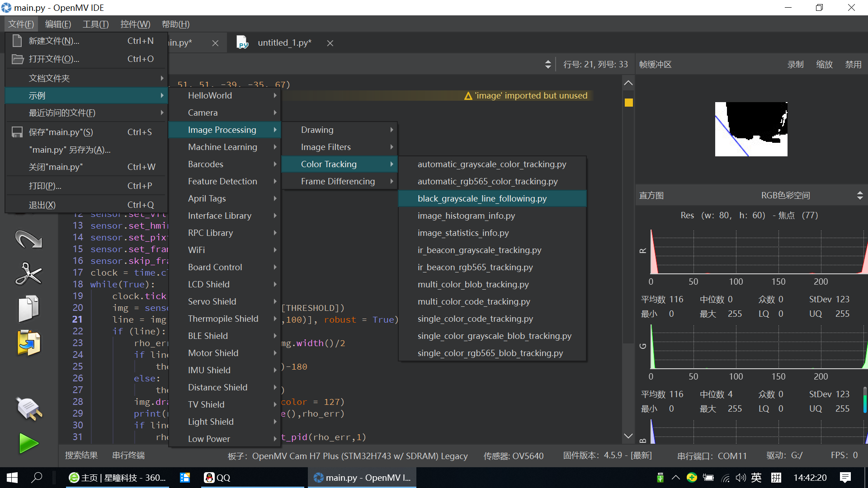Click the paste clipboard icon

(28, 343)
